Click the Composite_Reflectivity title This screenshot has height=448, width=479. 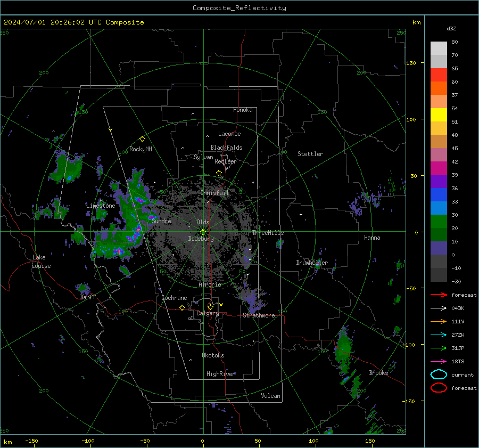coord(240,8)
